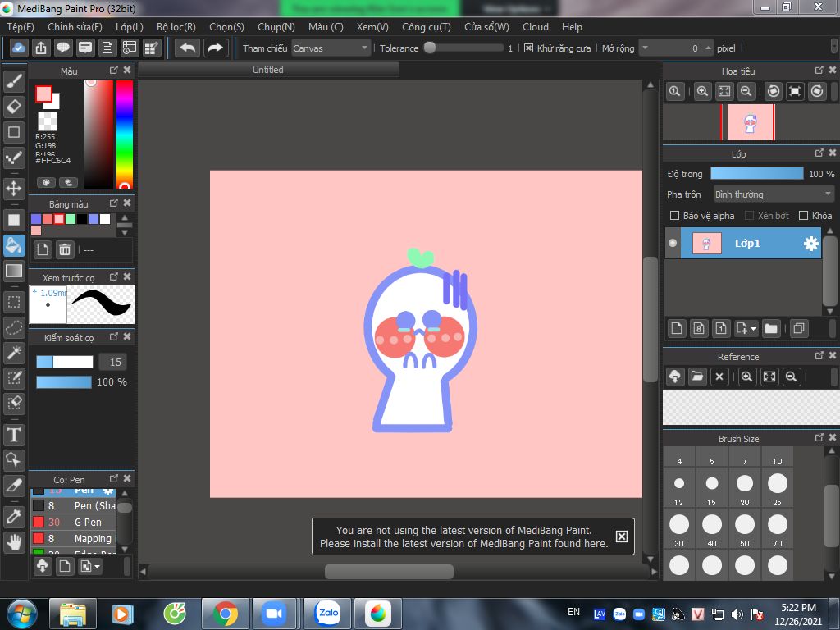Open Windows Start menu

tap(22, 614)
